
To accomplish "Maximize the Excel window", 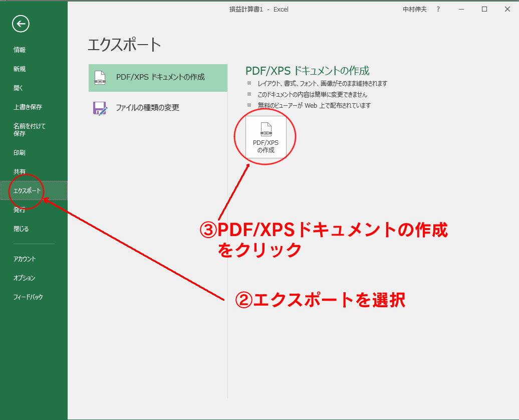I will (x=484, y=10).
